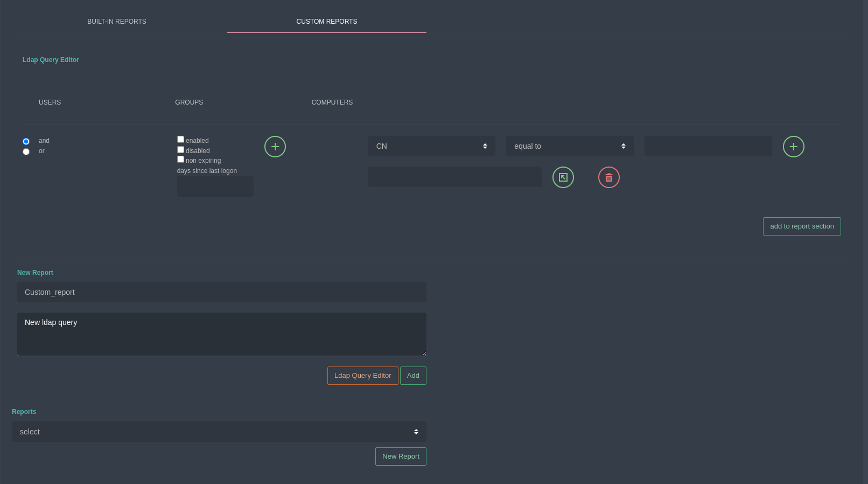Open the Reports select dropdown
The width and height of the screenshot is (868, 484).
[x=219, y=432]
